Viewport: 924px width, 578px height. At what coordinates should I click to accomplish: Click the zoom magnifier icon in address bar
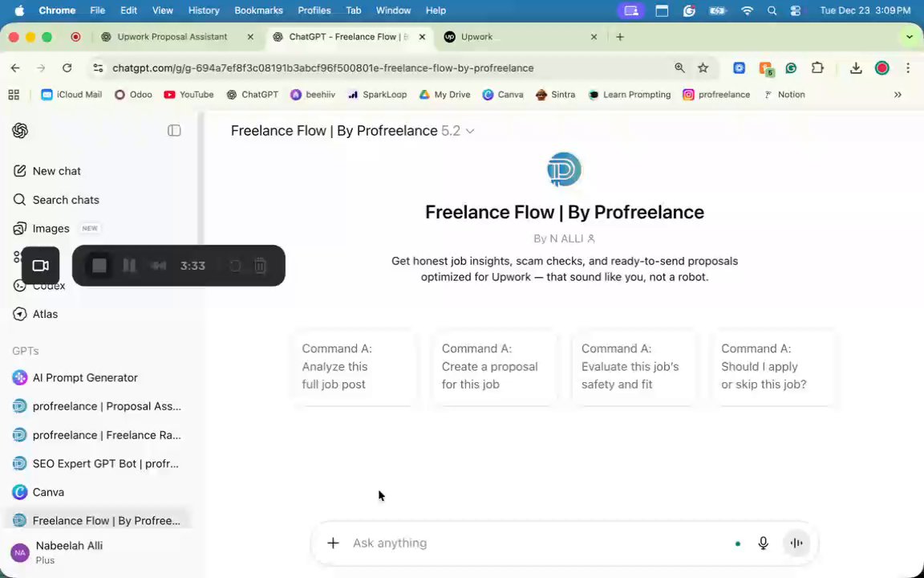click(679, 67)
